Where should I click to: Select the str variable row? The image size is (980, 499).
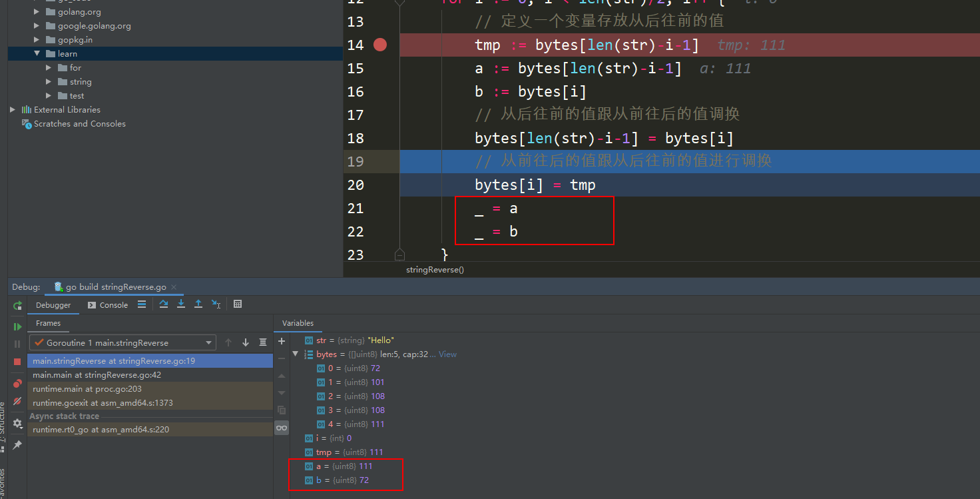coord(350,340)
